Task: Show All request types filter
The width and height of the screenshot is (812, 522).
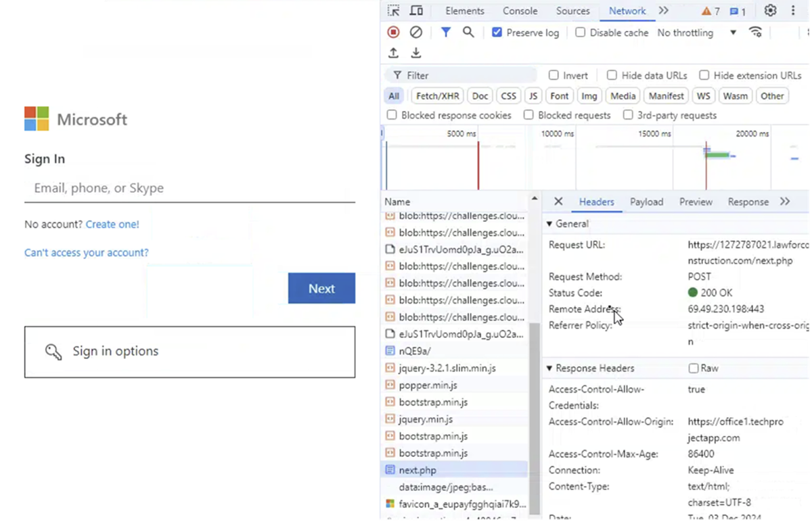Action: (x=394, y=96)
